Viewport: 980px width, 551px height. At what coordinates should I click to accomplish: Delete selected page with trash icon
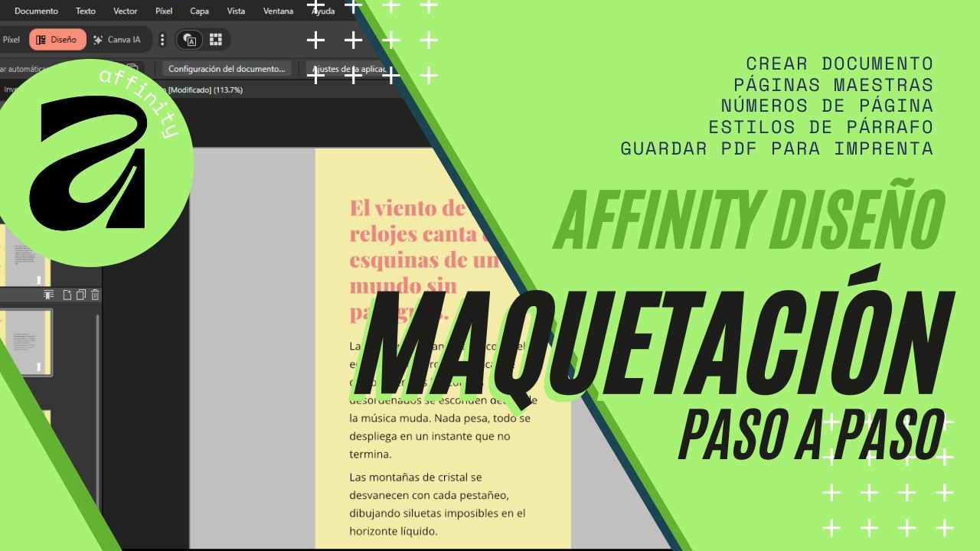tap(95, 295)
